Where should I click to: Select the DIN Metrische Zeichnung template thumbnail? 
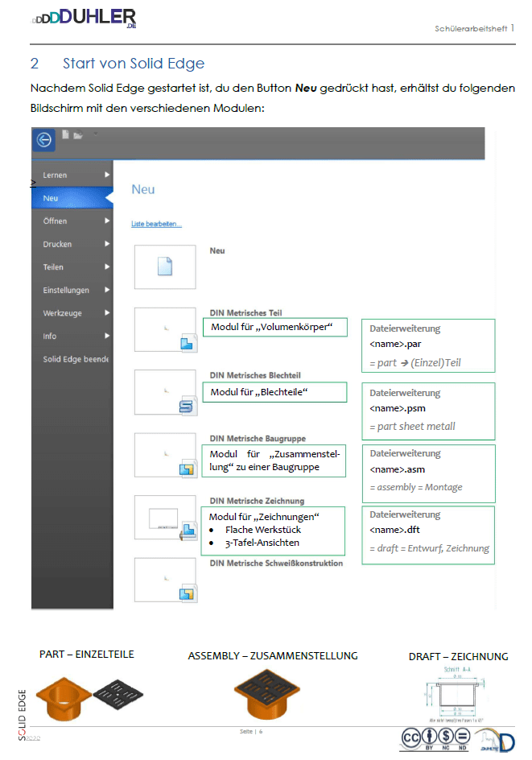pyautogui.click(x=165, y=517)
